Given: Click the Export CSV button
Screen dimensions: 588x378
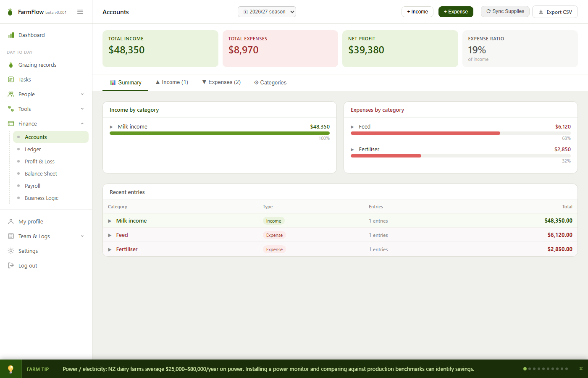Looking at the screenshot, I should pyautogui.click(x=555, y=12).
